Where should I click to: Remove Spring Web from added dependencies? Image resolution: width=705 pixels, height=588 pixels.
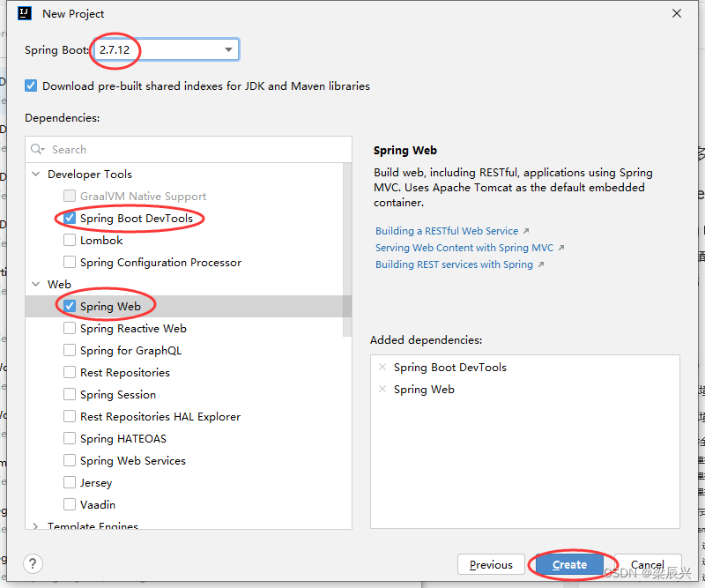tap(382, 389)
